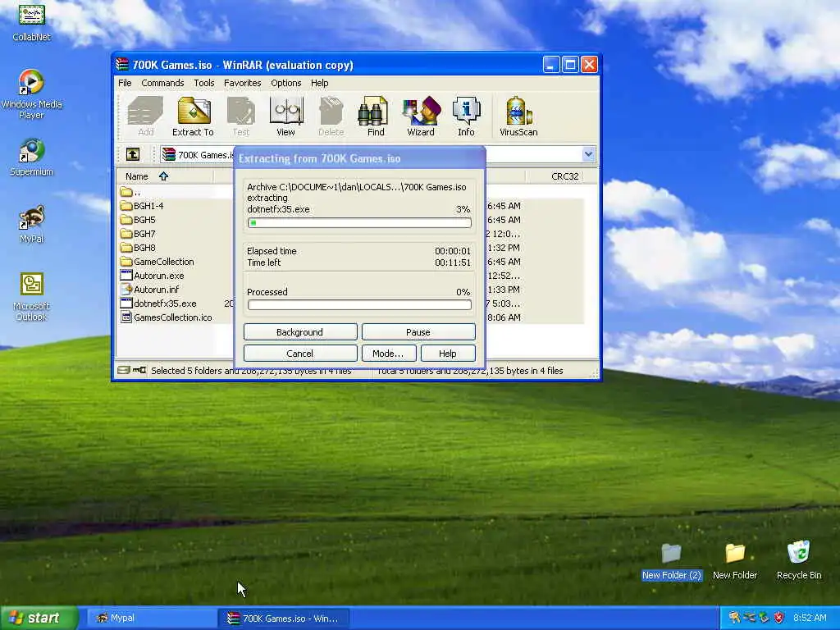Image resolution: width=840 pixels, height=630 pixels.
Task: Select MyPal desktop shortcut
Action: (x=32, y=224)
